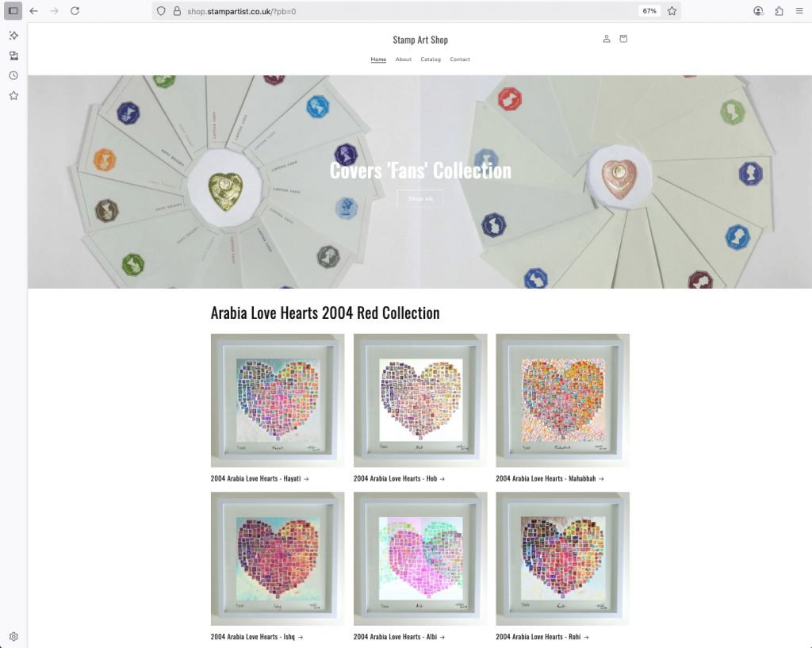Open the shopping cart icon
The width and height of the screenshot is (812, 648).
[623, 39]
